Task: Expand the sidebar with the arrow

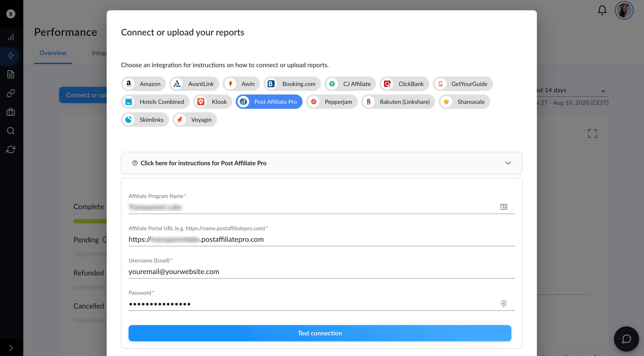Action: click(11, 347)
